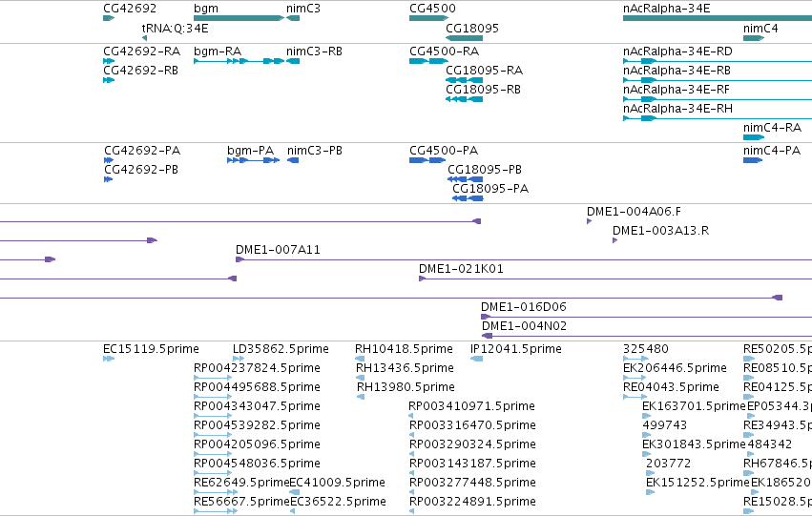Select EST RP004205096.5prime
The width and height of the screenshot is (812, 516).
pos(257,444)
